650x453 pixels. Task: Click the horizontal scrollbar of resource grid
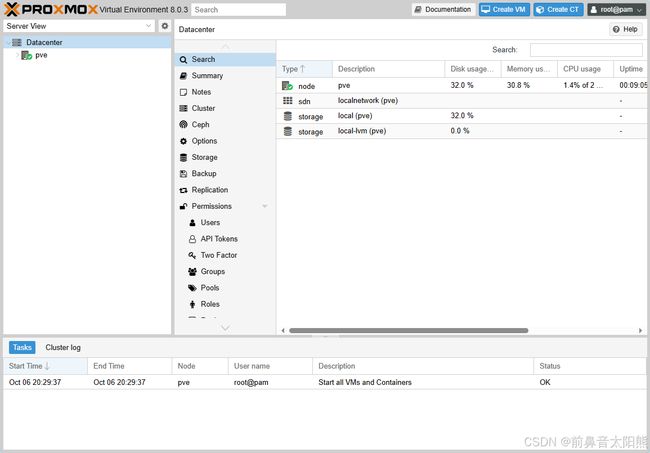tap(408, 330)
